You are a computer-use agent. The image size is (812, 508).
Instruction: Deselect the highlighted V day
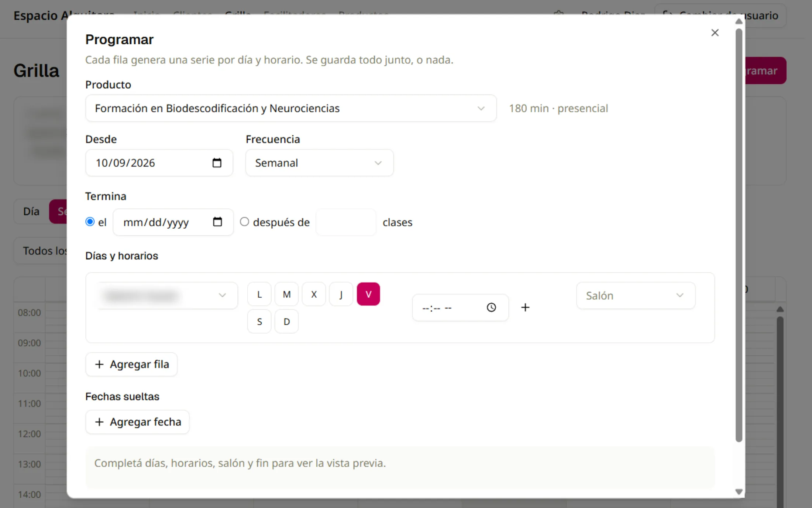[x=368, y=294]
